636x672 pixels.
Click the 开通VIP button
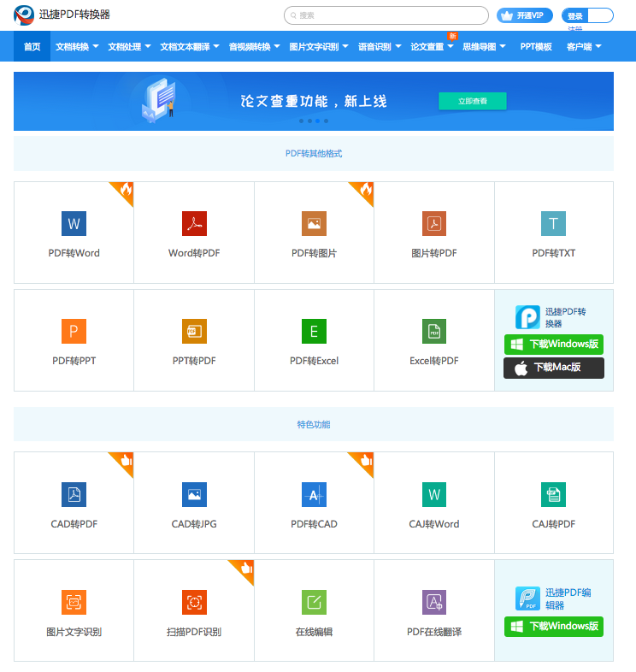pyautogui.click(x=525, y=15)
